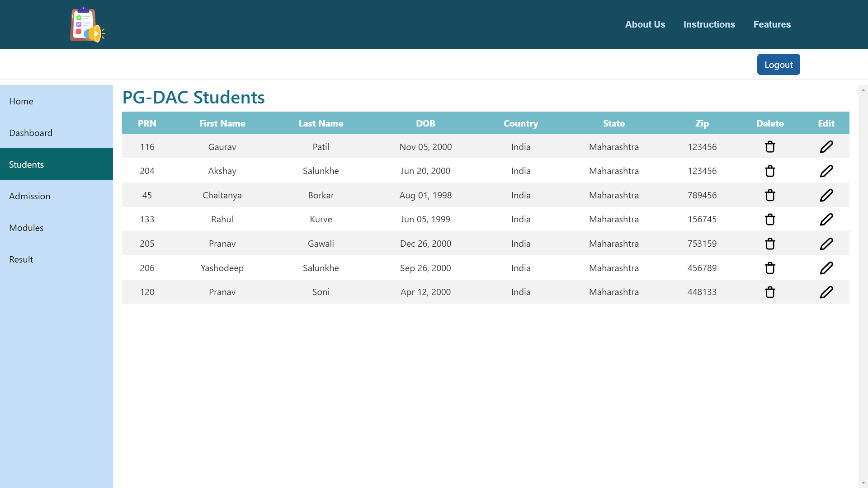
Task: Click the page scrollbar up arrow
Action: [863, 90]
